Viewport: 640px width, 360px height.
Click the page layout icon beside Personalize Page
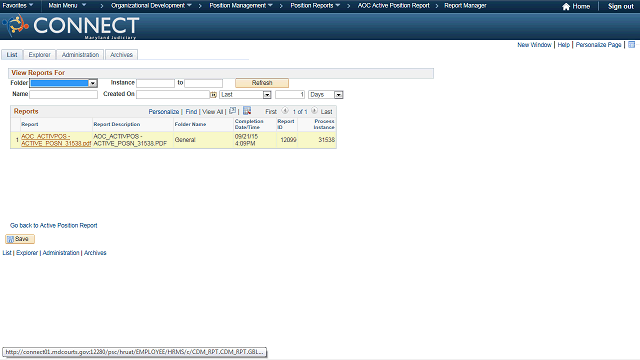[x=631, y=44]
